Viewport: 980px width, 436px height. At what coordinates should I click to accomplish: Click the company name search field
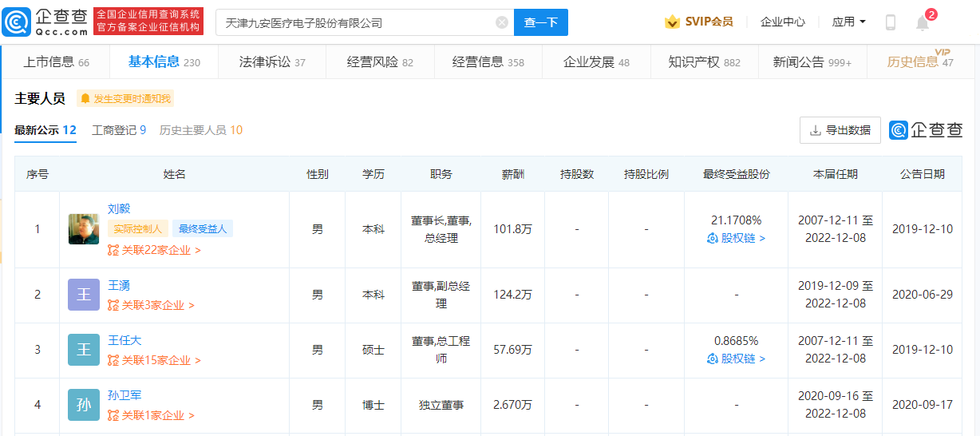[x=355, y=22]
